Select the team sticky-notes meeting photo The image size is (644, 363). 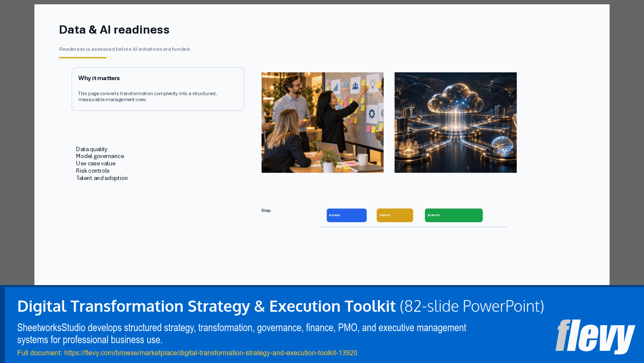[x=322, y=122]
